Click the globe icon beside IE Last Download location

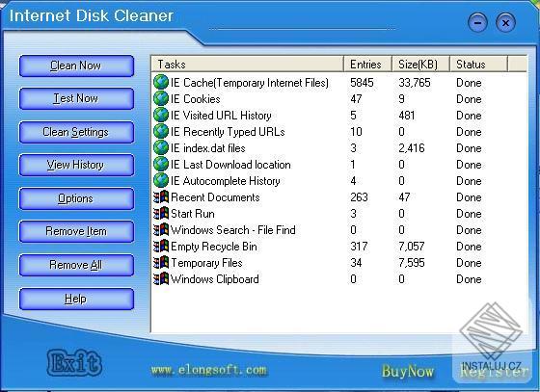coord(161,165)
